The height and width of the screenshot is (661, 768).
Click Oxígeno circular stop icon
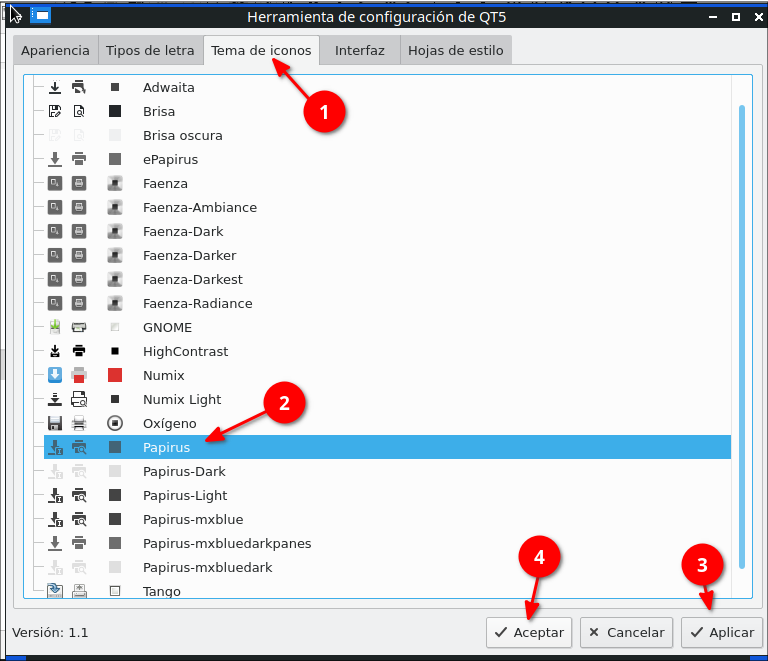pyautogui.click(x=115, y=423)
